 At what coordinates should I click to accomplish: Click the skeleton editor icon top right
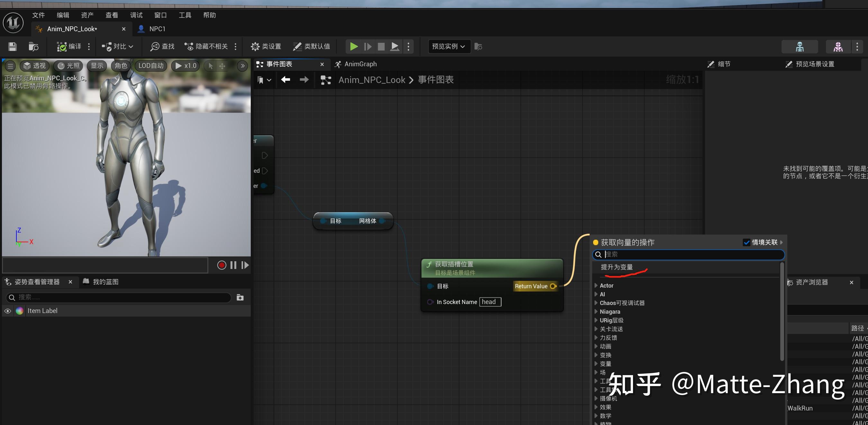click(800, 46)
